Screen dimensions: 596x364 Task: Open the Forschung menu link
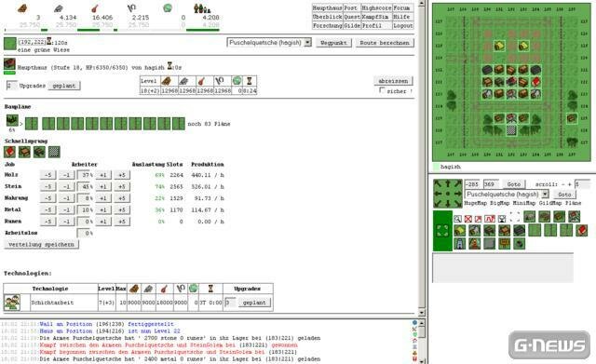coord(327,25)
